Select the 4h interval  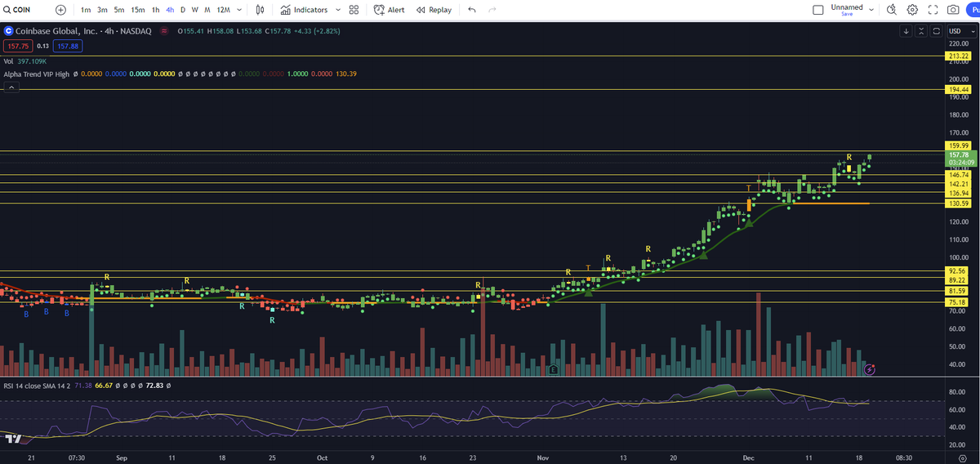170,10
